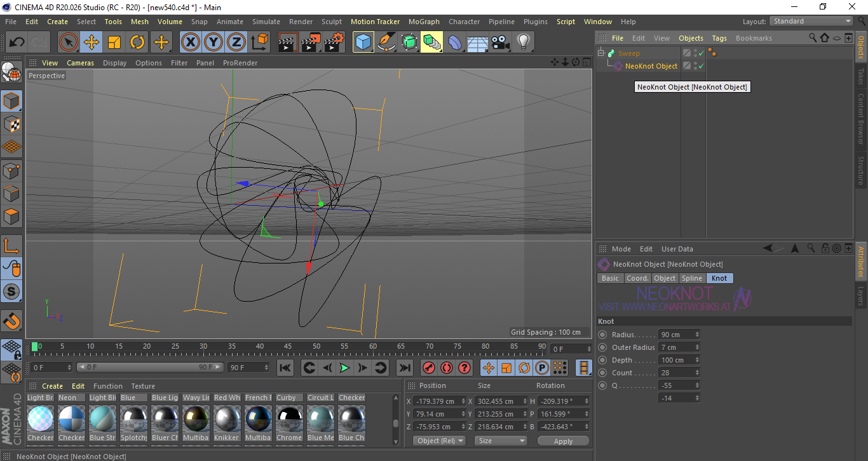Toggle Parameter keying P button
The height and width of the screenshot is (461, 868).
click(x=541, y=368)
